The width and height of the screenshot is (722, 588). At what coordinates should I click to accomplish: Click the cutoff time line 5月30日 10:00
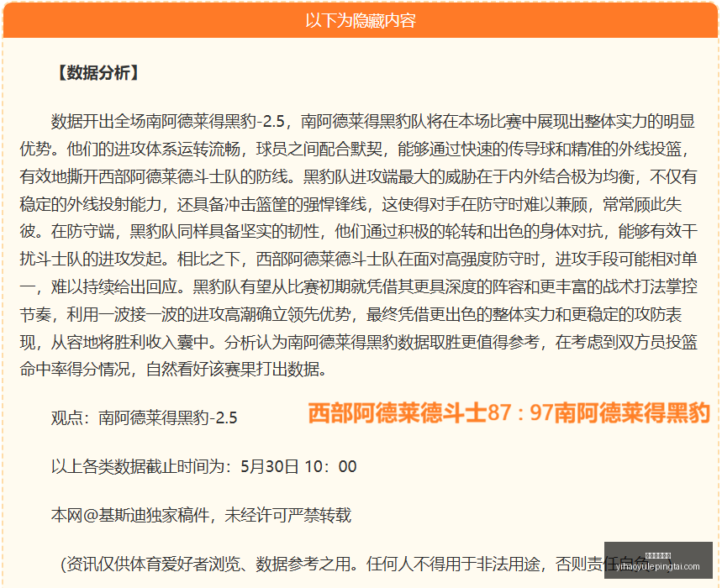click(x=203, y=466)
